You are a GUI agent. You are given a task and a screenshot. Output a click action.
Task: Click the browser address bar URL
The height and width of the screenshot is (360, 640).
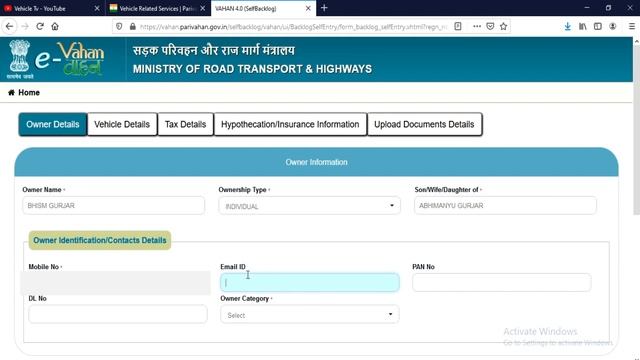[x=293, y=27]
